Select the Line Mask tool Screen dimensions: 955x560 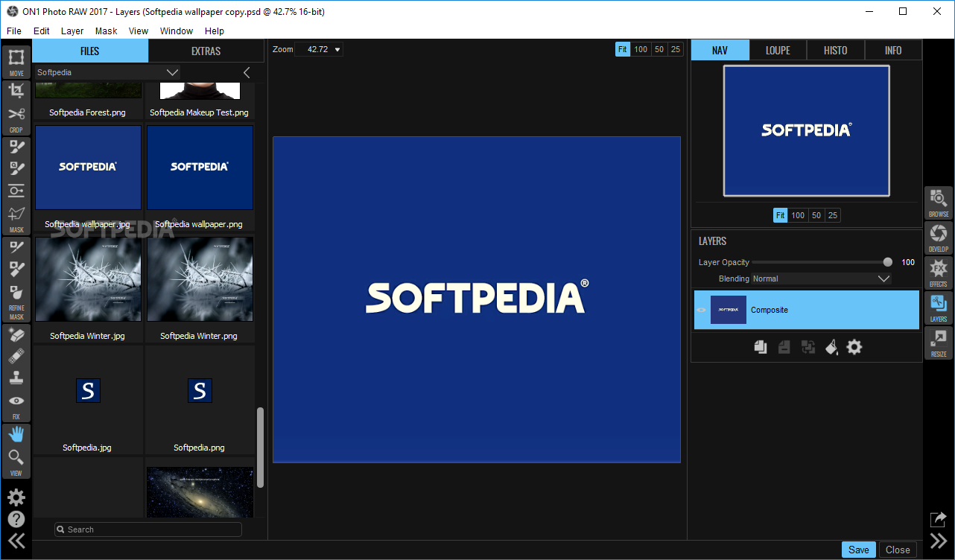tap(16, 214)
